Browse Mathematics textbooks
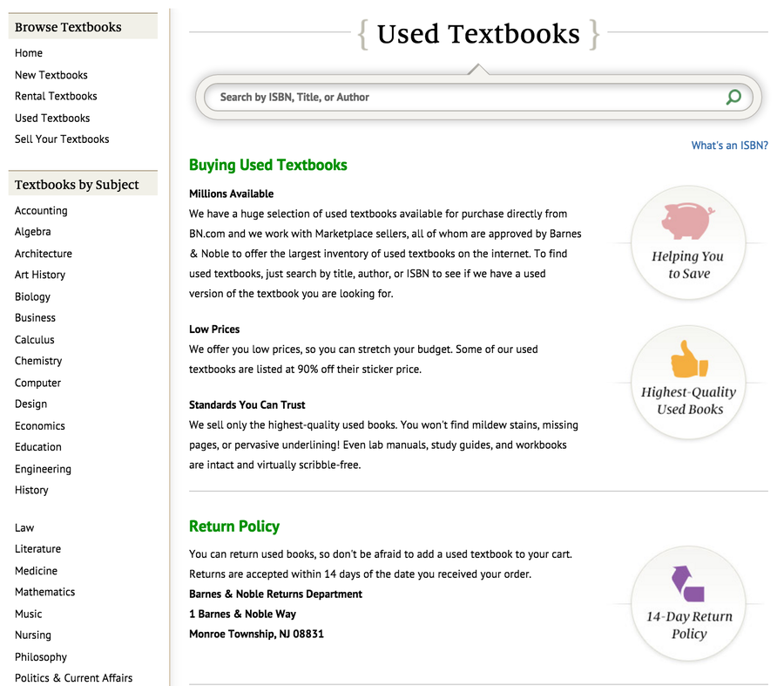Screen dimensions: 784x686 point(44,592)
